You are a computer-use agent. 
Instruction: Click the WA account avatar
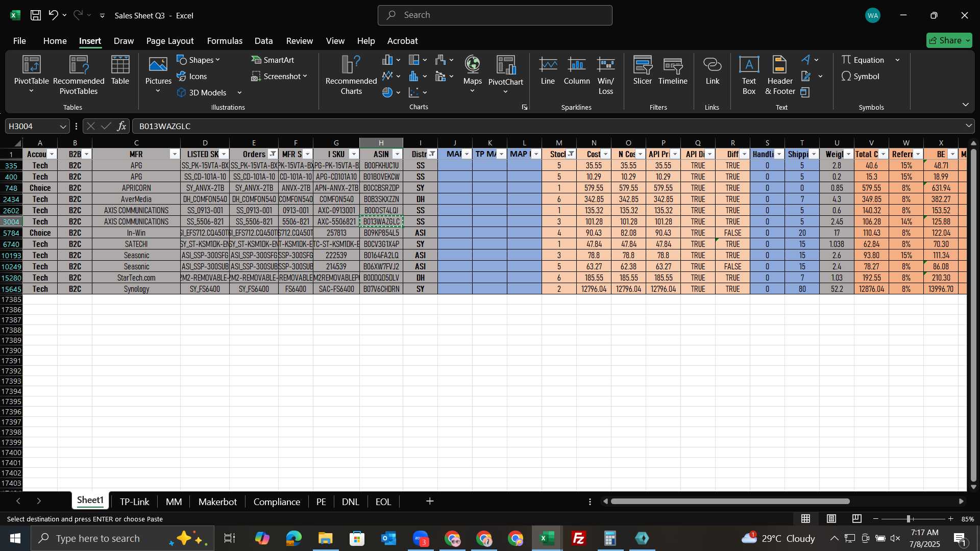(x=873, y=15)
